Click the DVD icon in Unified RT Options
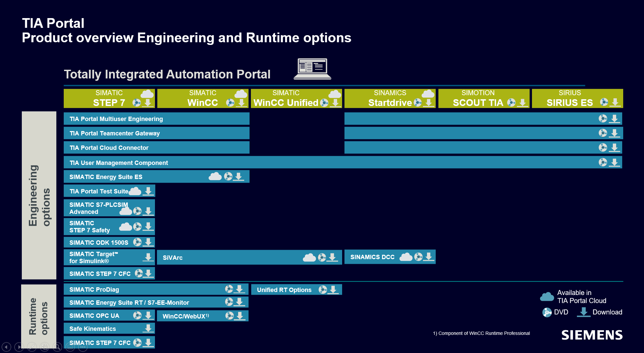This screenshot has height=353, width=644. click(323, 290)
